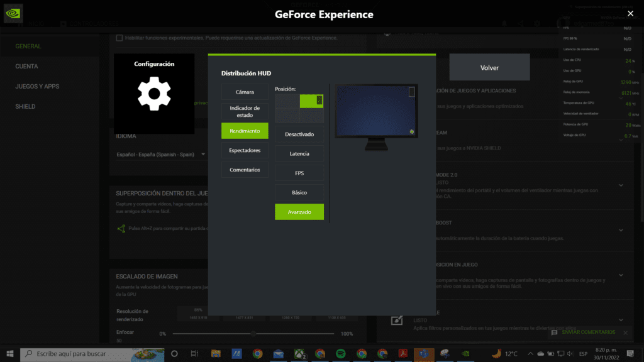Choose the Latencia performance mode

(x=299, y=153)
